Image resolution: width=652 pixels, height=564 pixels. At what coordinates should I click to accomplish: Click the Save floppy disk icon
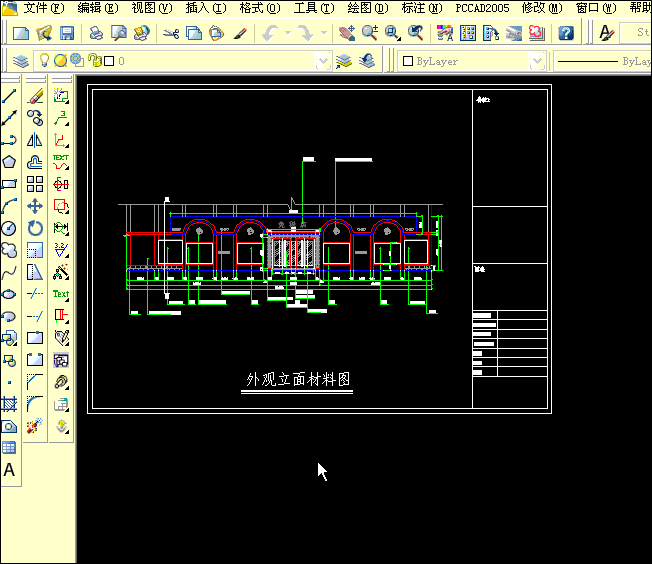(x=67, y=33)
